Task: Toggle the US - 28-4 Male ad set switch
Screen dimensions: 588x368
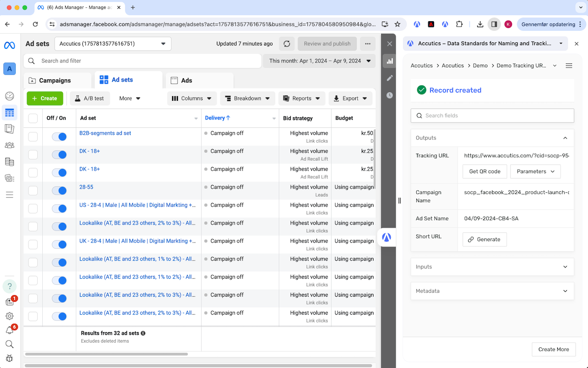Action: [x=59, y=208]
